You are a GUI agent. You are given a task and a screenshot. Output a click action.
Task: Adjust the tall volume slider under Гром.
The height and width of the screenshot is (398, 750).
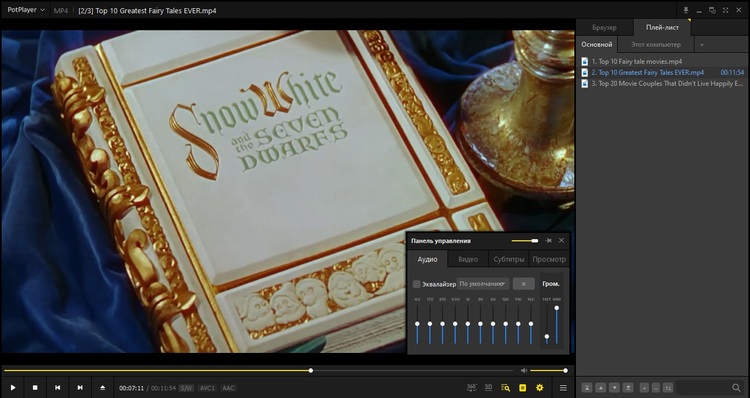point(556,324)
